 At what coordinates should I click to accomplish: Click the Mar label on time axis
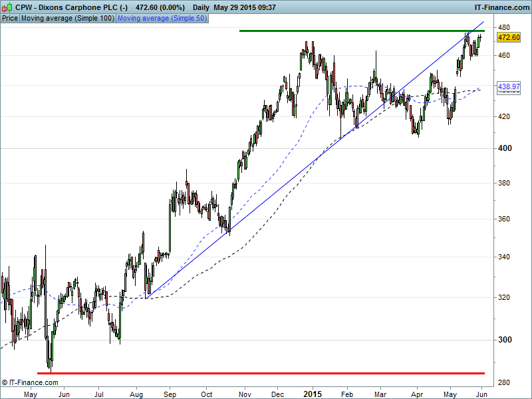[380, 394]
